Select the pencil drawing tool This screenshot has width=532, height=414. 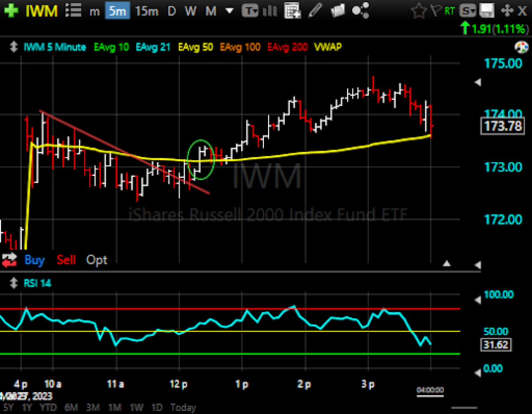coord(315,11)
